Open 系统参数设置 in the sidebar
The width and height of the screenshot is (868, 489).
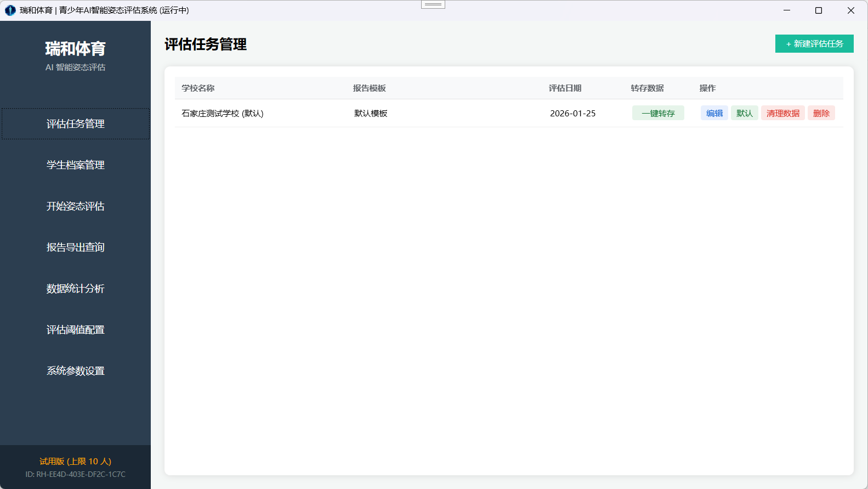(x=76, y=371)
